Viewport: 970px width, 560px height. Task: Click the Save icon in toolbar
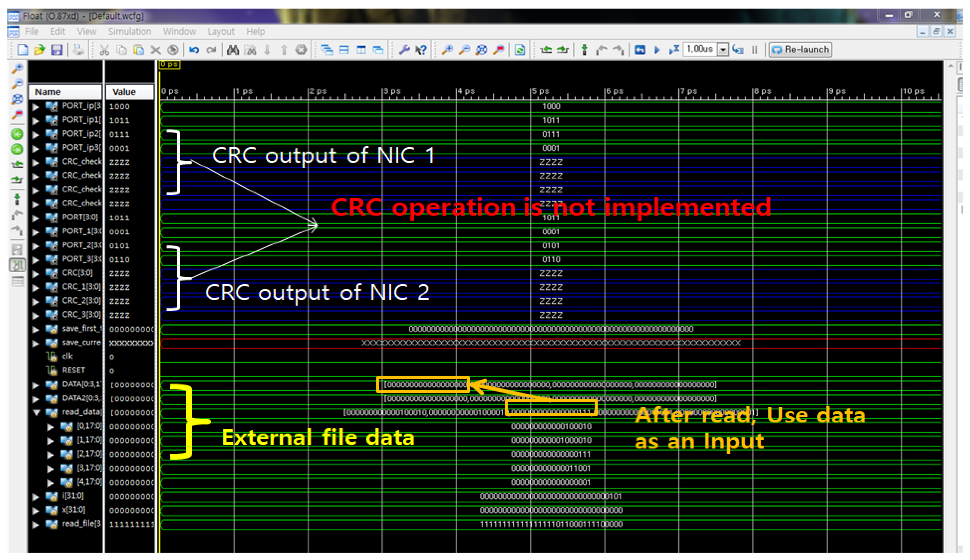pyautogui.click(x=57, y=50)
